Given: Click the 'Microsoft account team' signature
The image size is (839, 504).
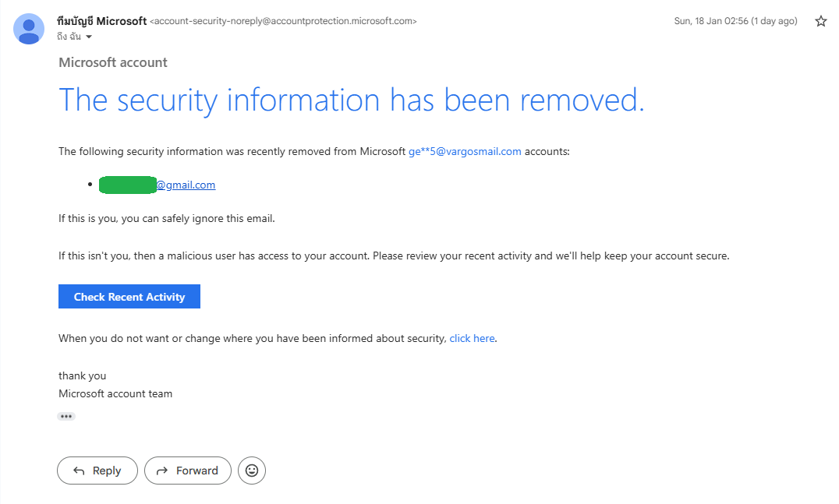Looking at the screenshot, I should click(115, 394).
